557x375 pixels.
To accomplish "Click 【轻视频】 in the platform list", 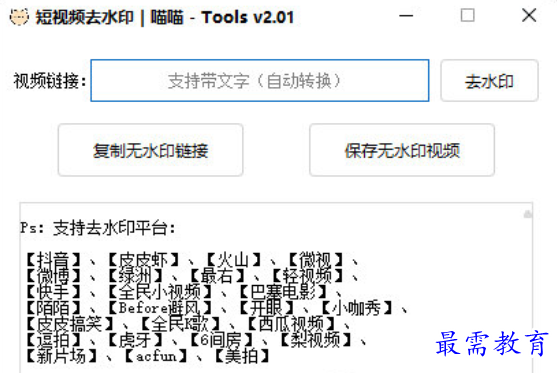I will click(x=307, y=276).
